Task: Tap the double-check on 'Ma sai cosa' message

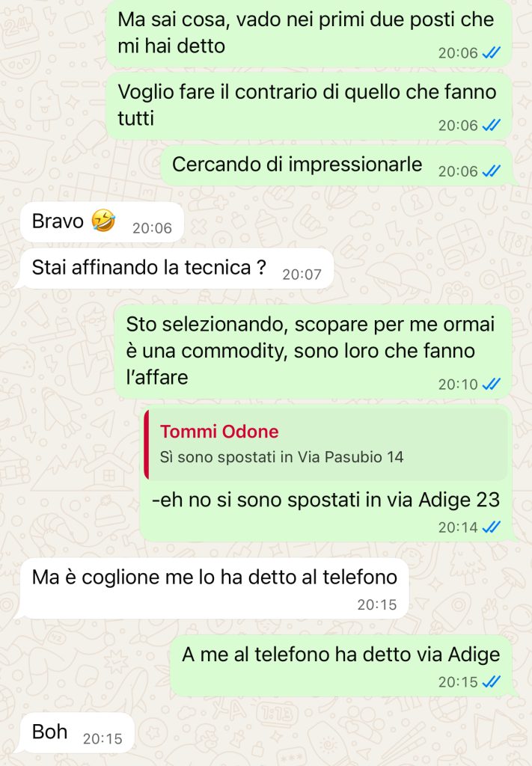Action: click(491, 52)
